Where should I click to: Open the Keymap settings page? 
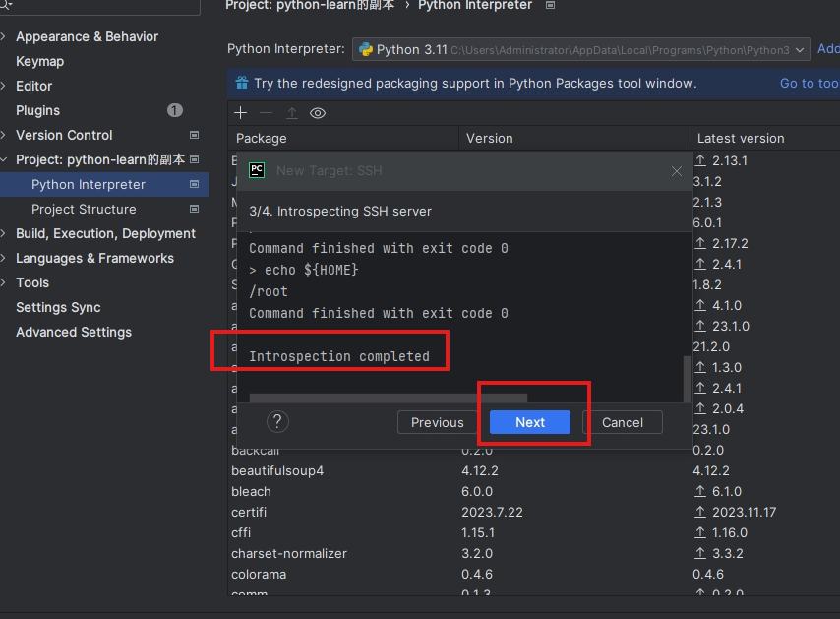tap(39, 61)
